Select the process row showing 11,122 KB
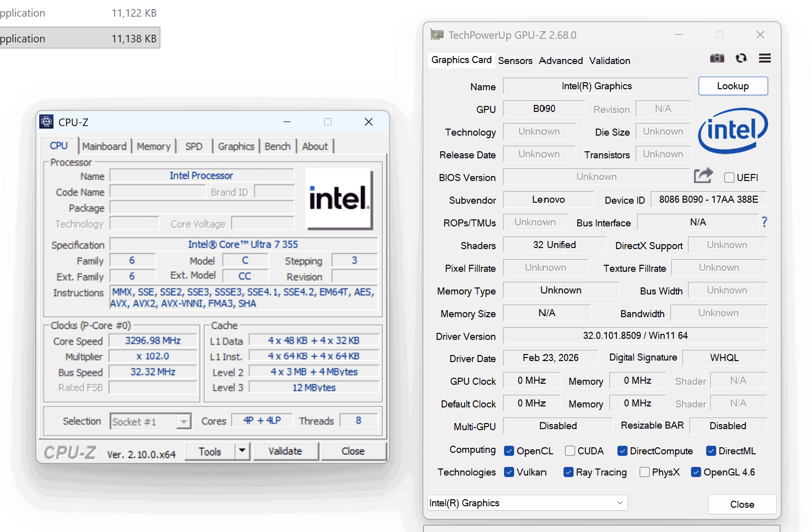This screenshot has height=532, width=812. click(x=80, y=13)
